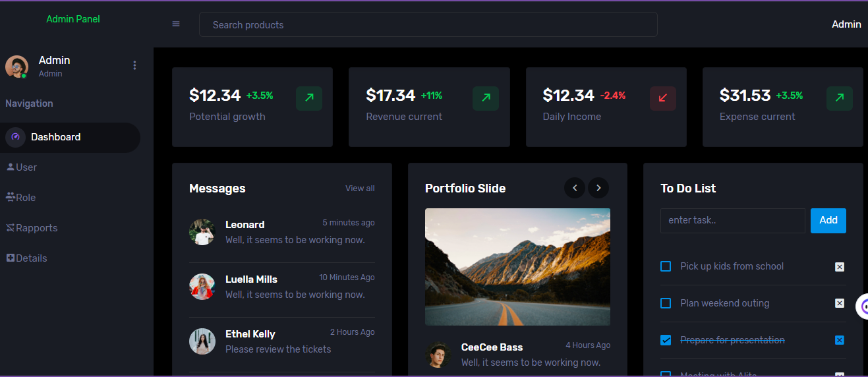This screenshot has width=868, height=377.
Task: Click View all in Messages
Action: click(360, 188)
